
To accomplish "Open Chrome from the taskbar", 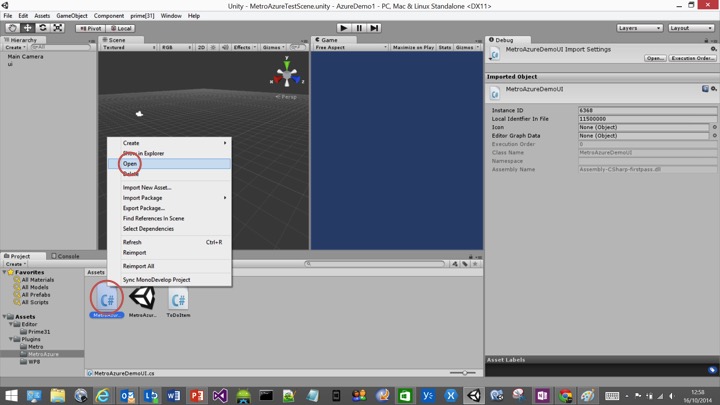I will (565, 395).
